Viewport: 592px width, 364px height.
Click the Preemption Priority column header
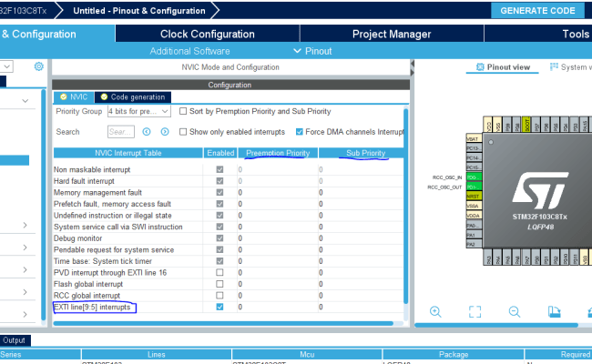click(x=278, y=153)
